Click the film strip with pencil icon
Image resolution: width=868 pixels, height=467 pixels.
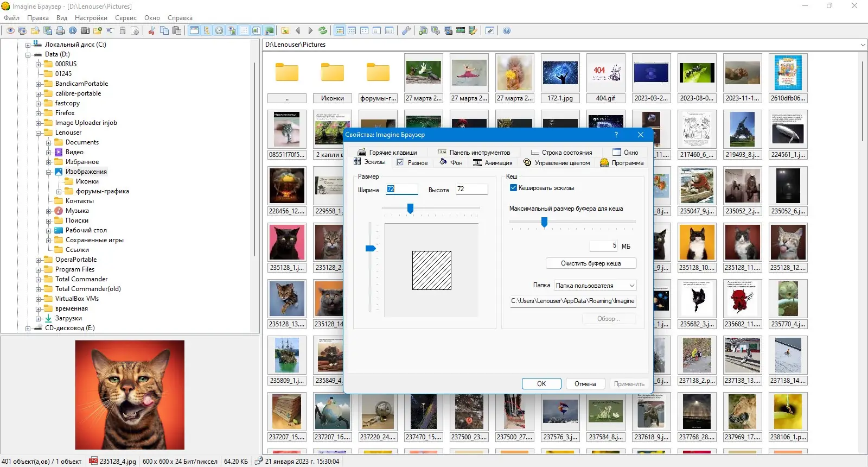click(473, 31)
